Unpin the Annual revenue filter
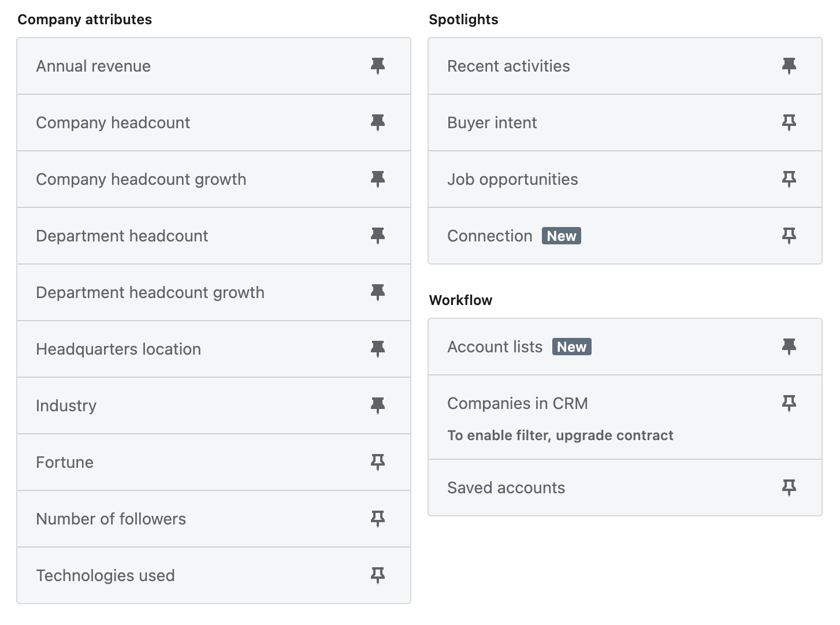The height and width of the screenshot is (625, 840). (378, 66)
